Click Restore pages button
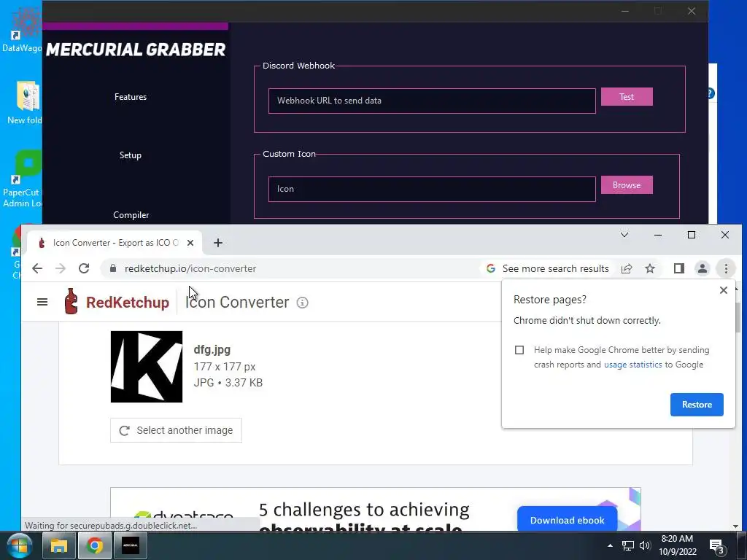Screen dimensions: 747x560 697,405
